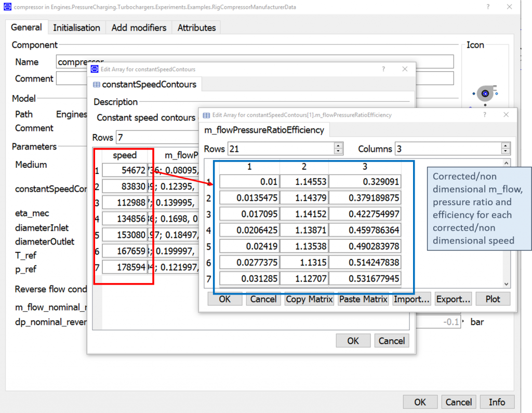Click the Import... button
This screenshot has width=532, height=413.
pyautogui.click(x=411, y=299)
